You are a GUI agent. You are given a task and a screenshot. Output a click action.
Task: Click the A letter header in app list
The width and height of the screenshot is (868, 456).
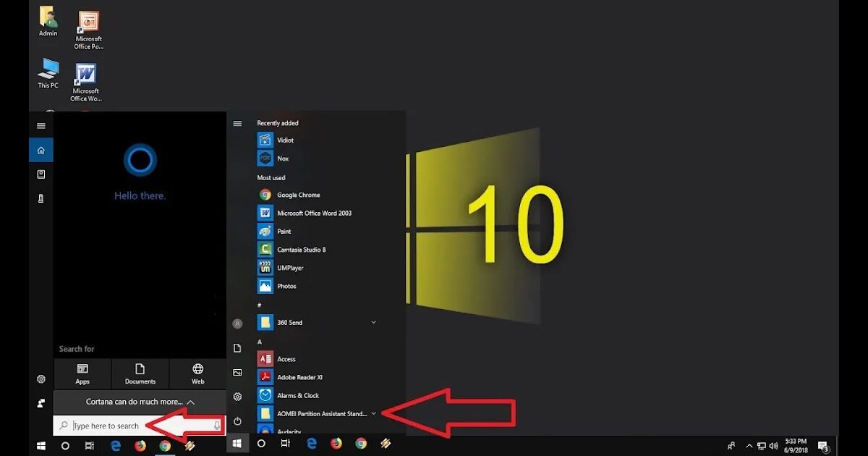pos(259,342)
